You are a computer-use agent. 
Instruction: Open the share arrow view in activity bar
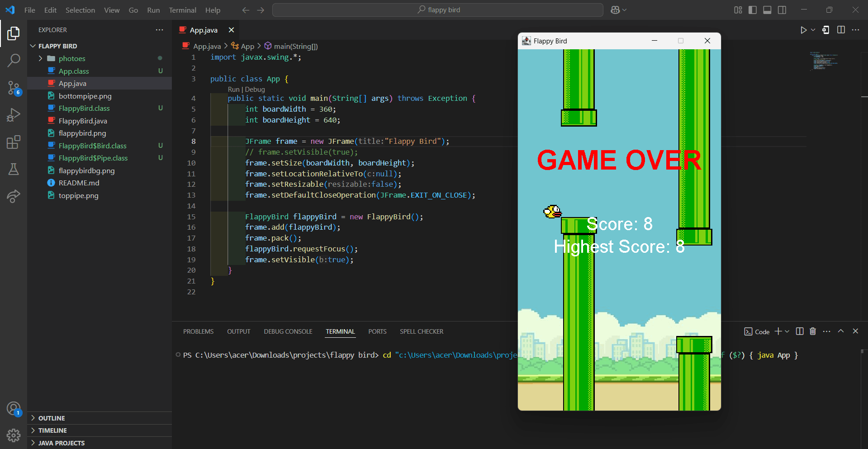pyautogui.click(x=14, y=196)
